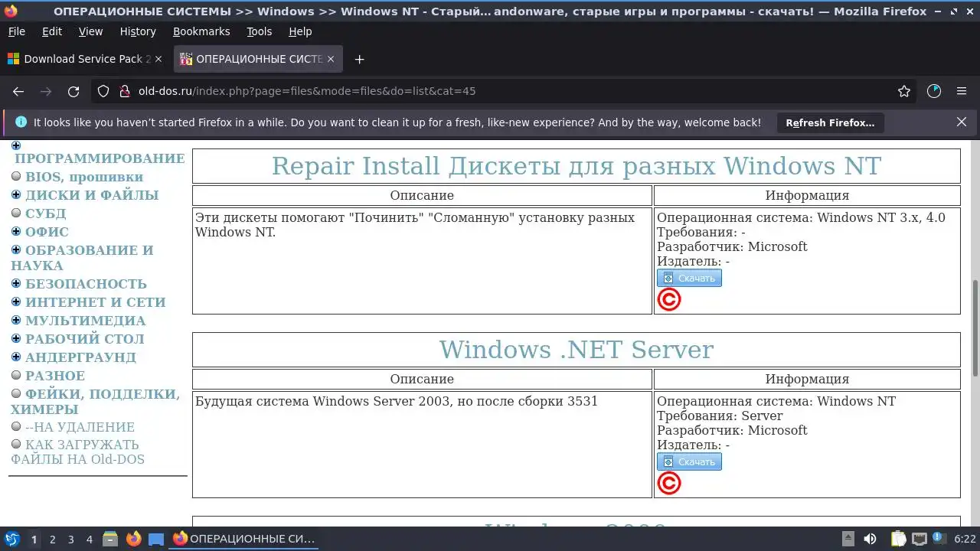The height and width of the screenshot is (551, 980).
Task: Open the desktop application menu in the taskbar
Action: 11,539
